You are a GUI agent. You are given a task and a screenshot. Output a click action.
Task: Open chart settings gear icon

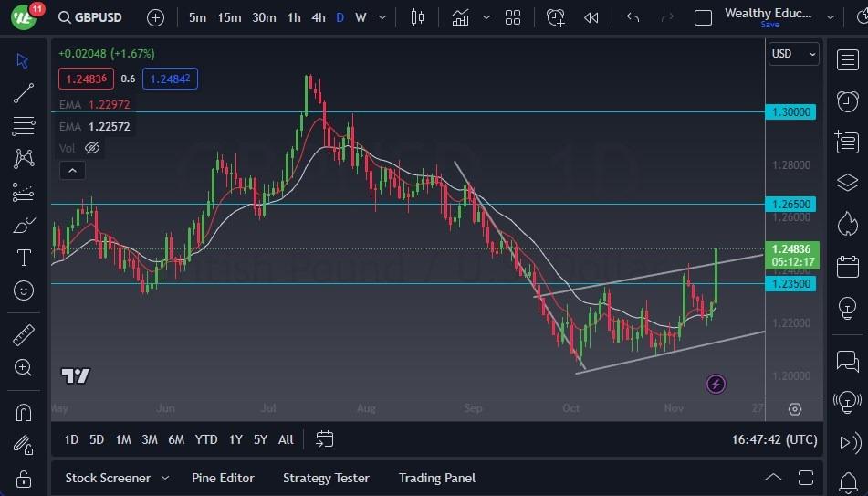coord(795,409)
